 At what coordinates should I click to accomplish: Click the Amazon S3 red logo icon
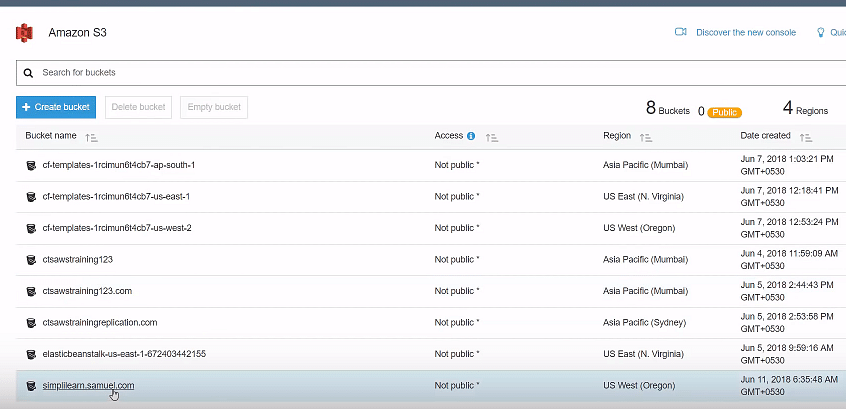[24, 33]
